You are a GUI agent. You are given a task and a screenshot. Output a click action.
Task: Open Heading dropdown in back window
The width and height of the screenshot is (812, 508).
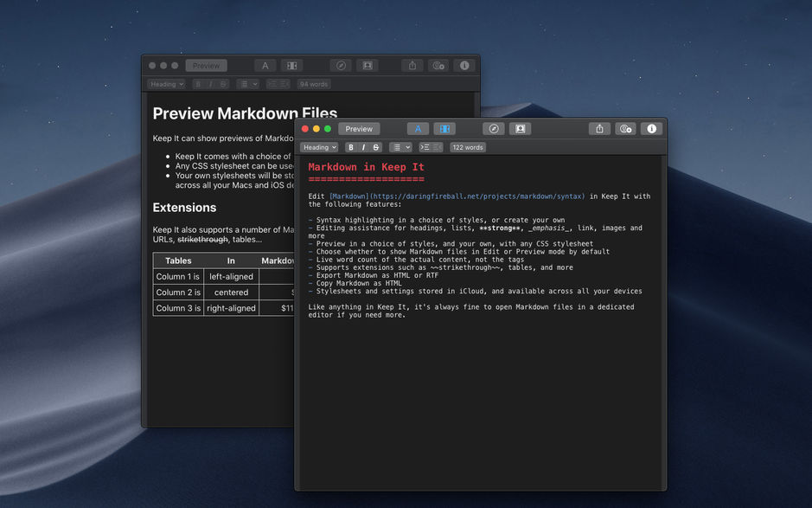[166, 84]
